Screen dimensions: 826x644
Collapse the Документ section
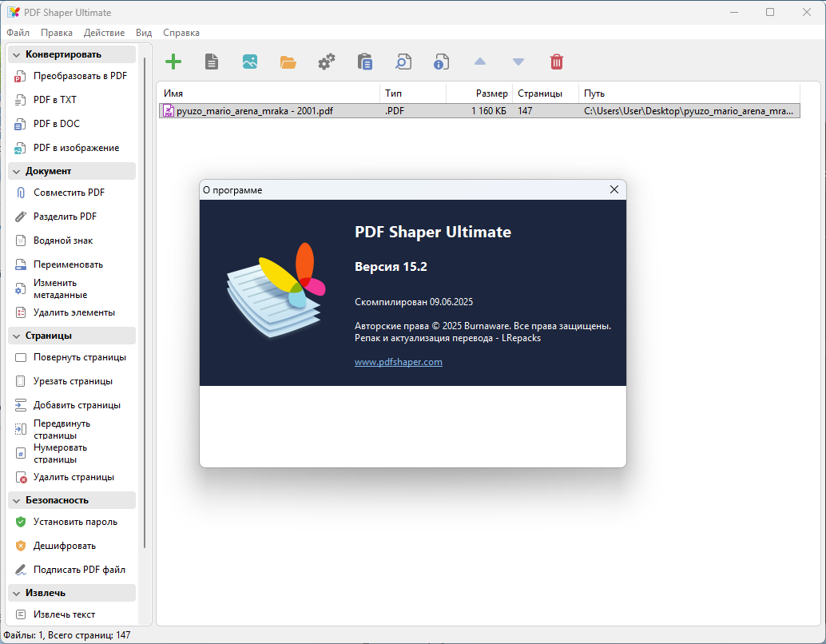[x=16, y=171]
